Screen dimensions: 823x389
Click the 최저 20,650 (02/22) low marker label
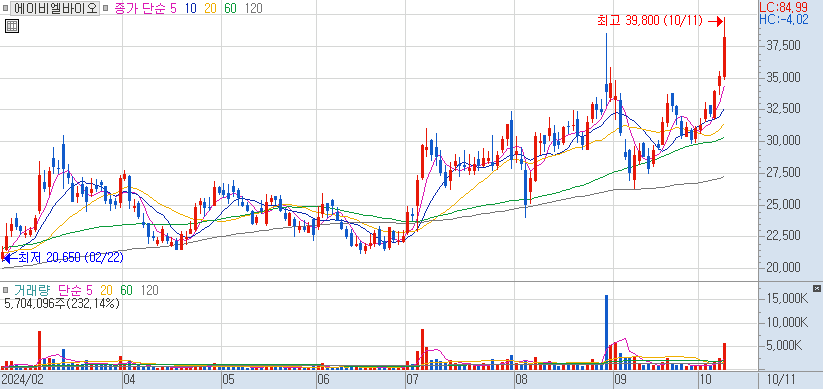point(71,257)
